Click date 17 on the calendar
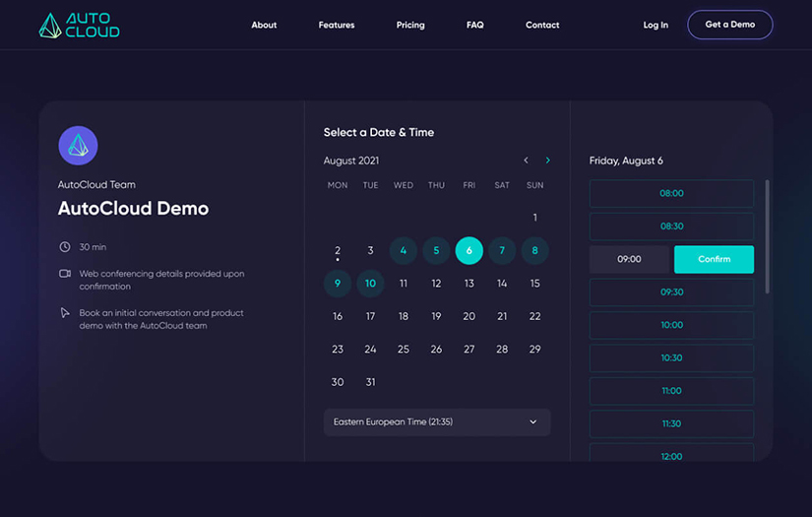The width and height of the screenshot is (812, 517). pos(370,316)
